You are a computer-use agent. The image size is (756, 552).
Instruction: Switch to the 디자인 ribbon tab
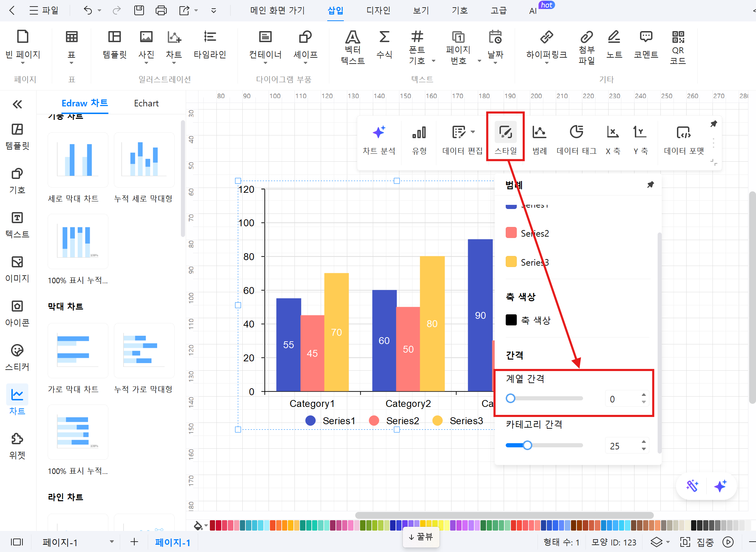378,10
